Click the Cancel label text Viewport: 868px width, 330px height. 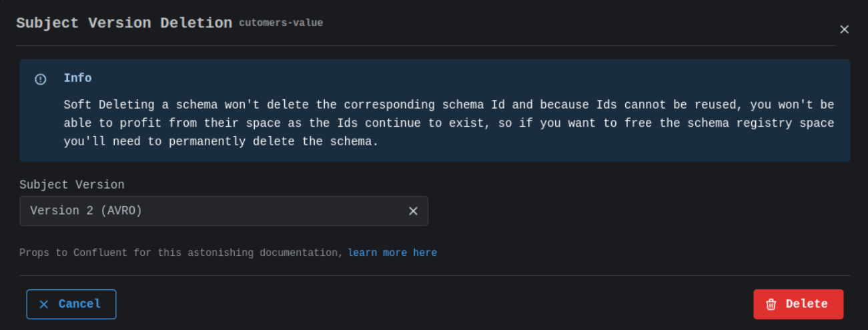pyautogui.click(x=80, y=304)
